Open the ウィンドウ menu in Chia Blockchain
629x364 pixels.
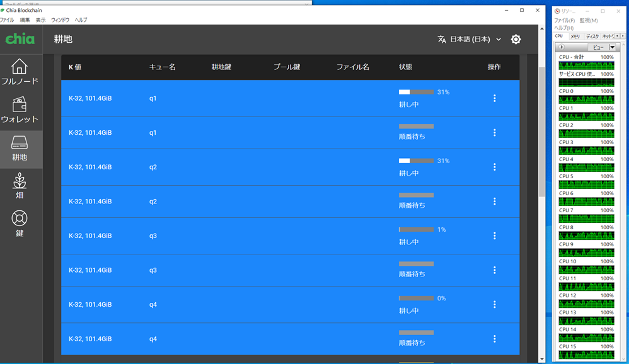click(60, 20)
